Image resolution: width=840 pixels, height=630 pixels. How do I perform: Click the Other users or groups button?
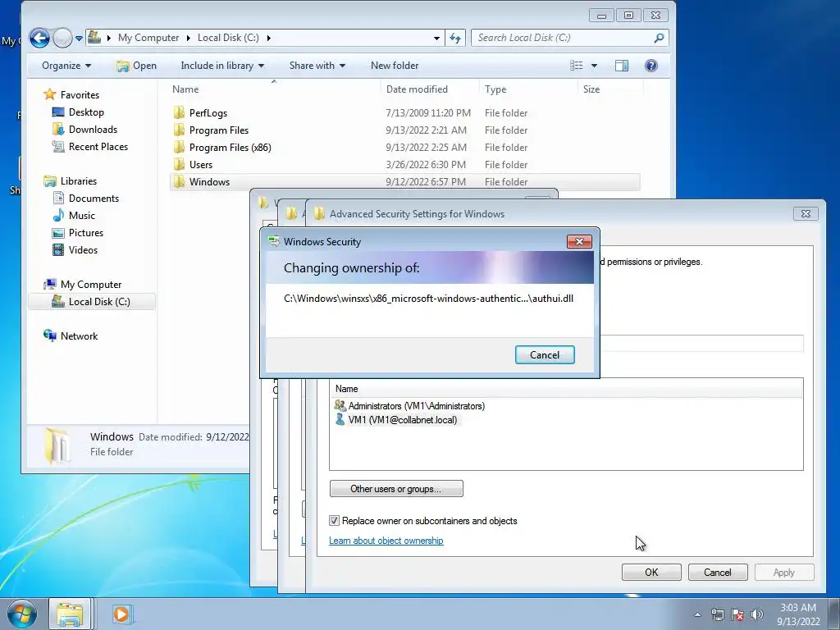click(396, 489)
